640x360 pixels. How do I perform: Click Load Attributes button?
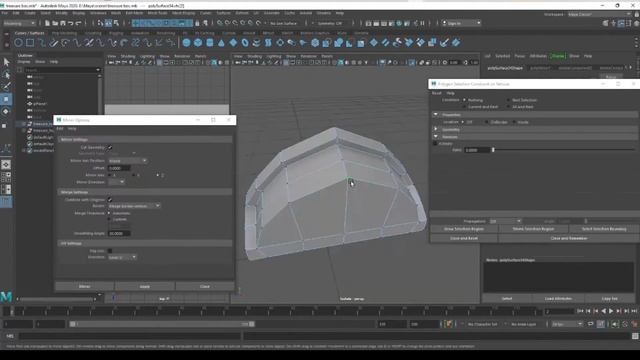558,299
